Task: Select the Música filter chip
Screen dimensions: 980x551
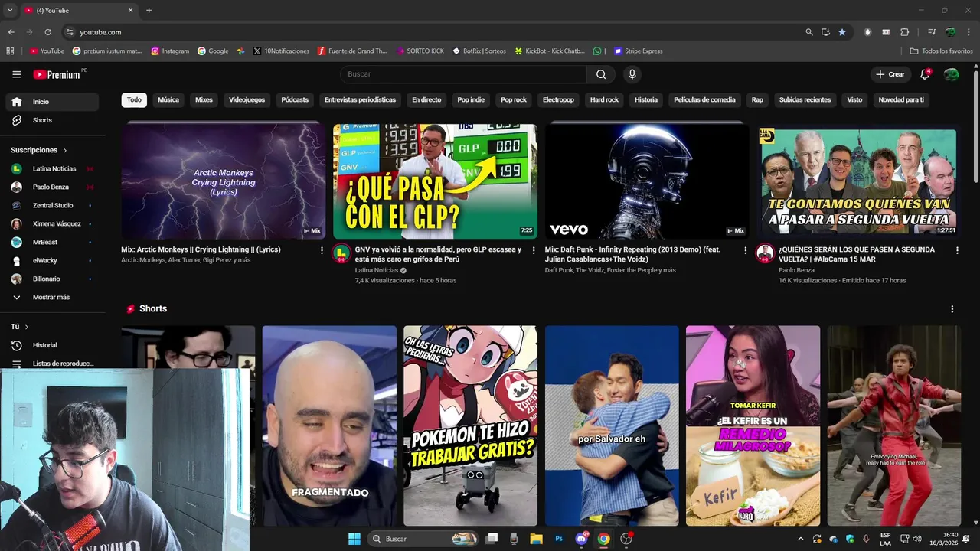Action: pos(168,99)
